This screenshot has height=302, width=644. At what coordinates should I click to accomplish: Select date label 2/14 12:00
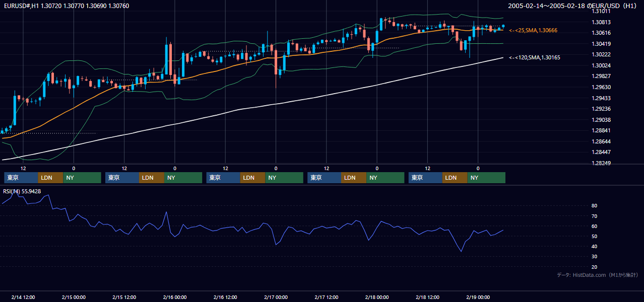pyautogui.click(x=23, y=297)
